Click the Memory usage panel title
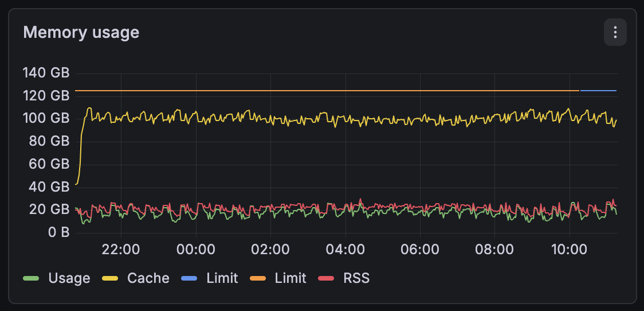This screenshot has width=644, height=311. click(x=81, y=32)
